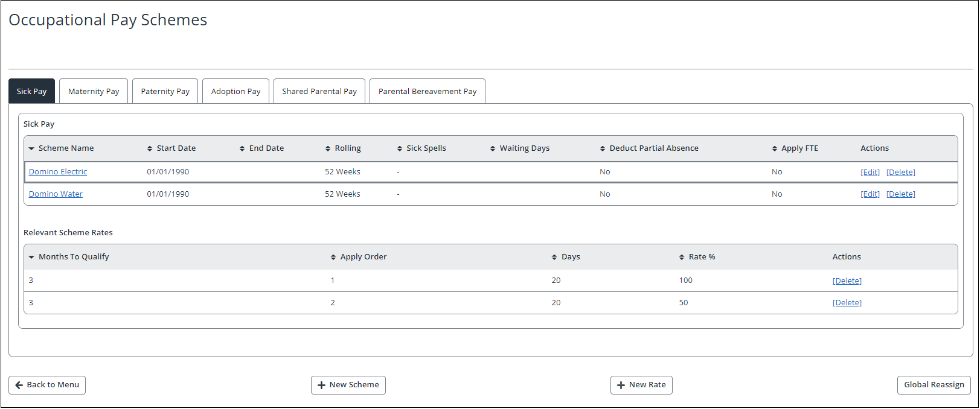The width and height of the screenshot is (980, 409).
Task: Click the sort arrows beside Days
Action: click(554, 257)
